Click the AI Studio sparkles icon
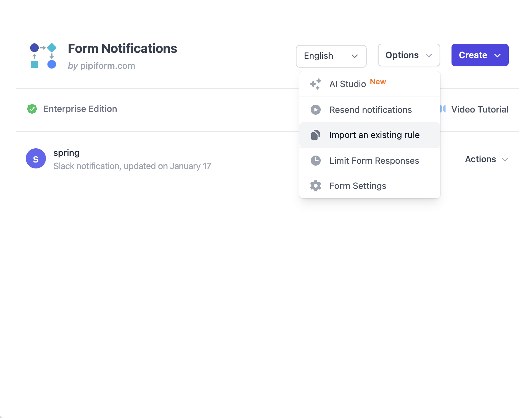The image size is (532, 418). click(x=315, y=84)
